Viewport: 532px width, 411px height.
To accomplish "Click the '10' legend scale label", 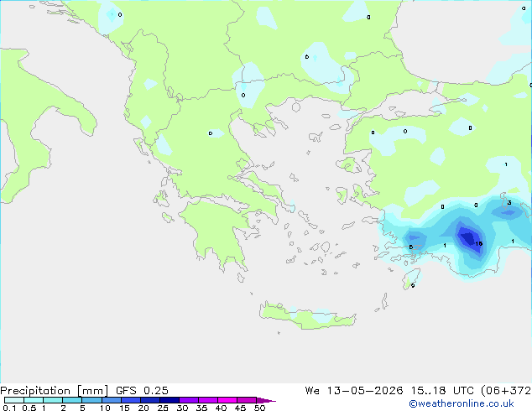I will (x=105, y=408).
